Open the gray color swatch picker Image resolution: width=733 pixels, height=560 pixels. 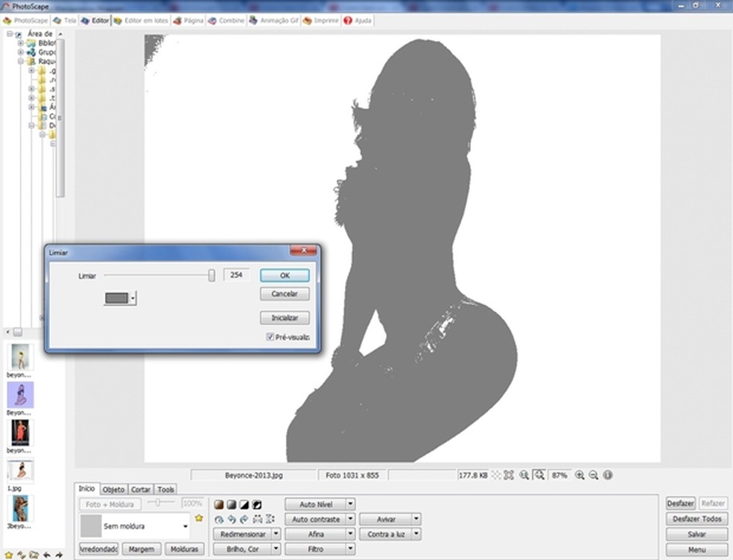(x=120, y=298)
